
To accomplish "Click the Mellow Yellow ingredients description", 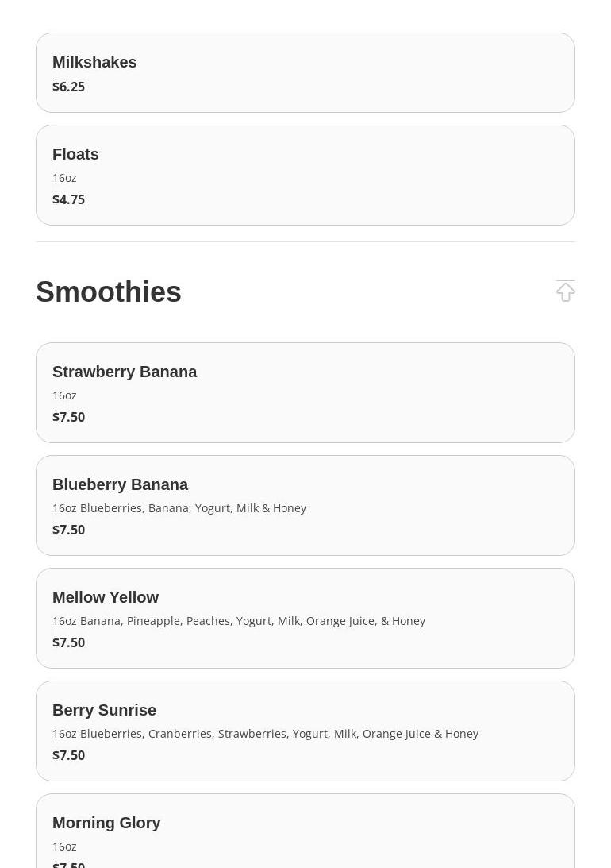I will [239, 621].
